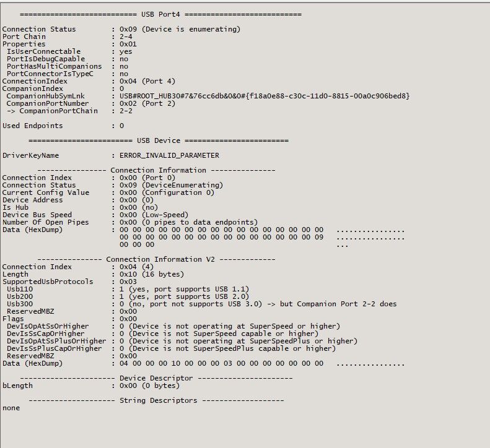Click the first Data HexDump row

203,230
